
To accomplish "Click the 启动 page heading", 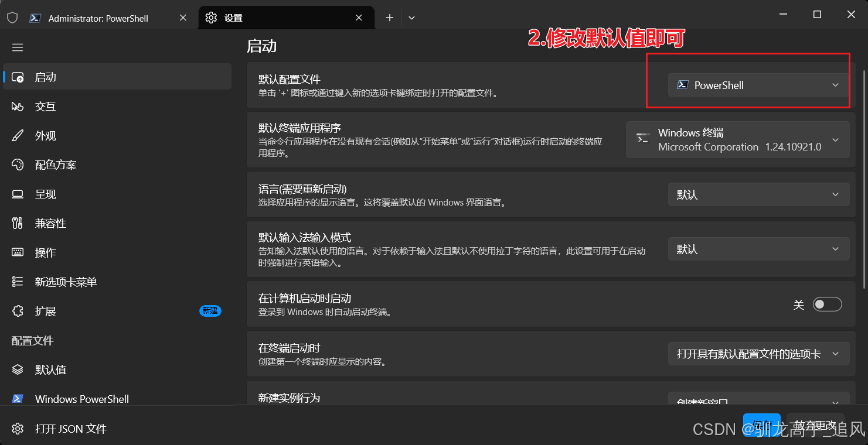I will click(261, 46).
